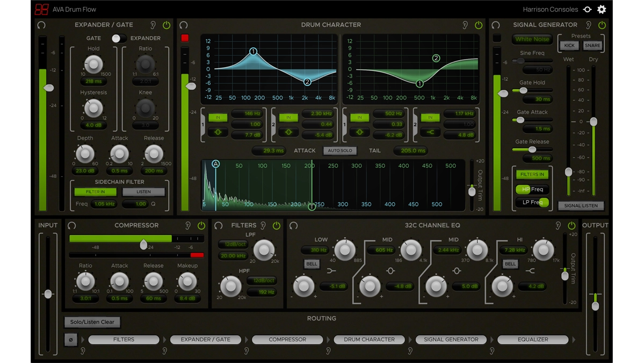The width and height of the screenshot is (644, 363).
Task: Open the White Noise source selector
Action: pyautogui.click(x=532, y=39)
